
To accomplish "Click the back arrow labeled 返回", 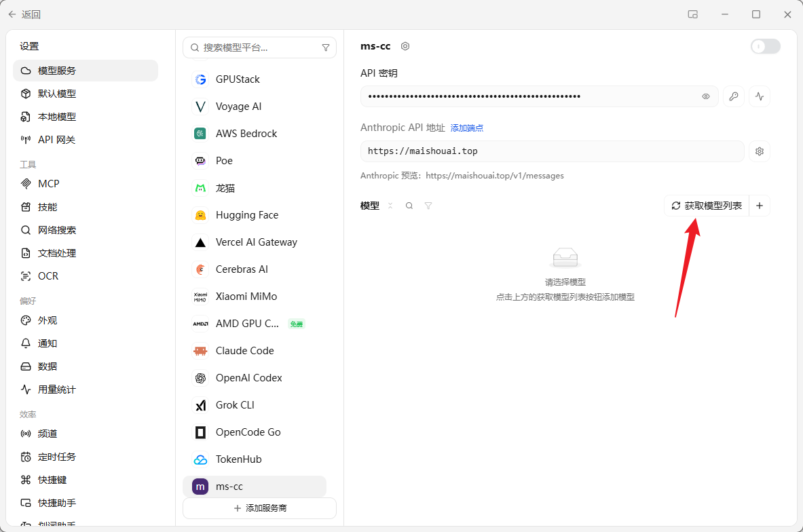I will pyautogui.click(x=24, y=14).
